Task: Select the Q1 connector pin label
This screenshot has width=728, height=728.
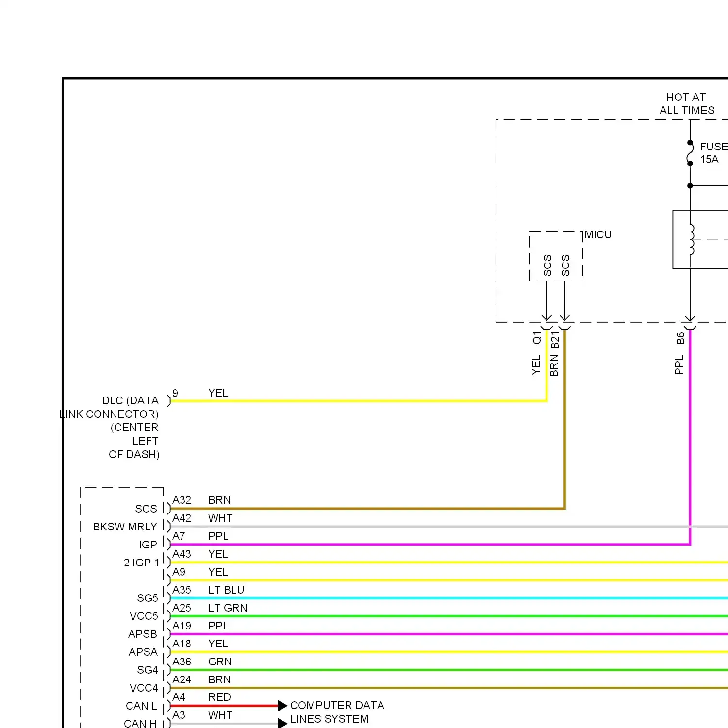Action: (537, 338)
